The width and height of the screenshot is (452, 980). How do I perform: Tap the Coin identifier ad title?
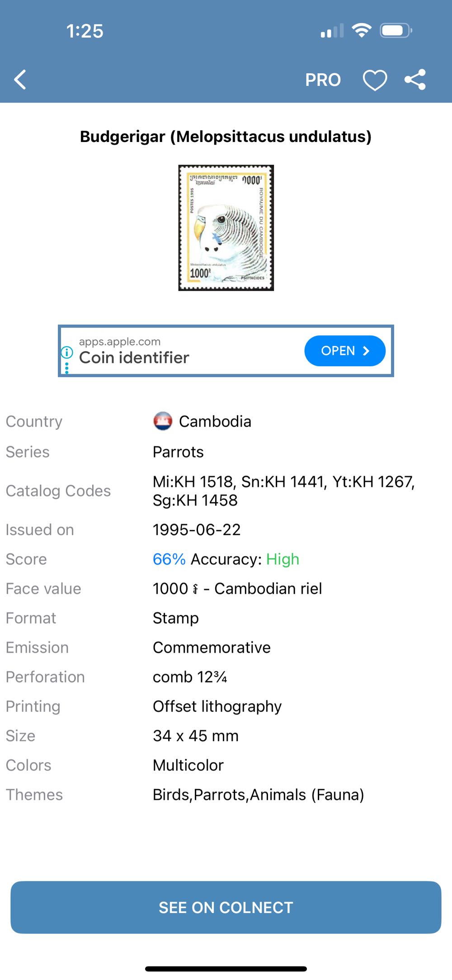(x=134, y=358)
